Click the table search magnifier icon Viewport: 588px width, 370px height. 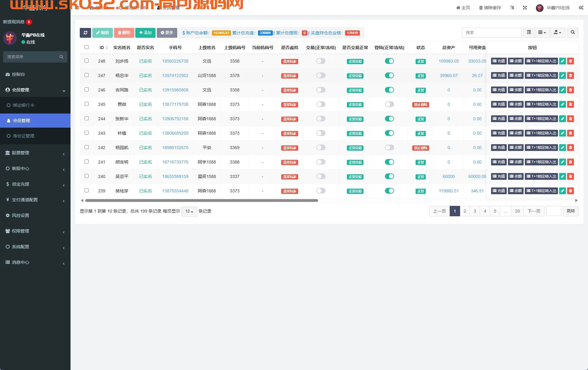[572, 33]
